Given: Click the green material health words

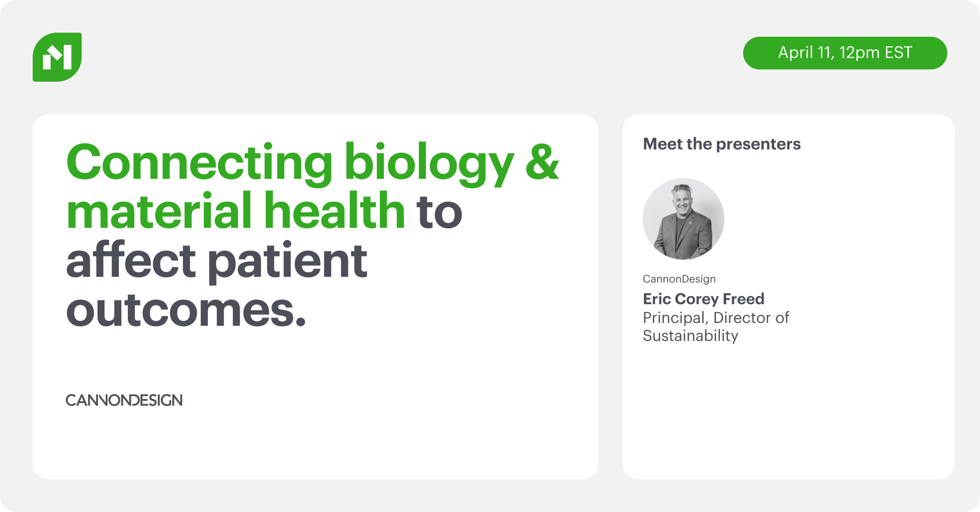Looking at the screenshot, I should [x=236, y=211].
